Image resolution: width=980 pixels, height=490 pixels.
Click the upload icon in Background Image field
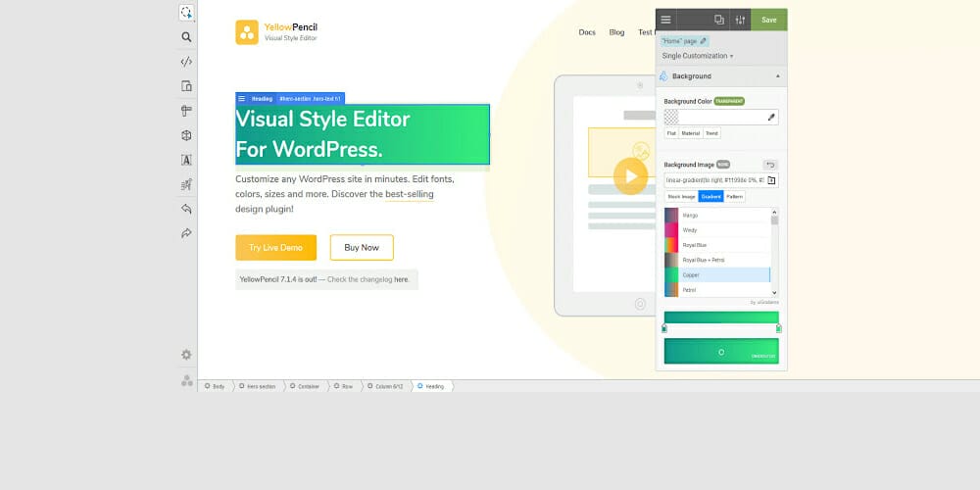771,180
